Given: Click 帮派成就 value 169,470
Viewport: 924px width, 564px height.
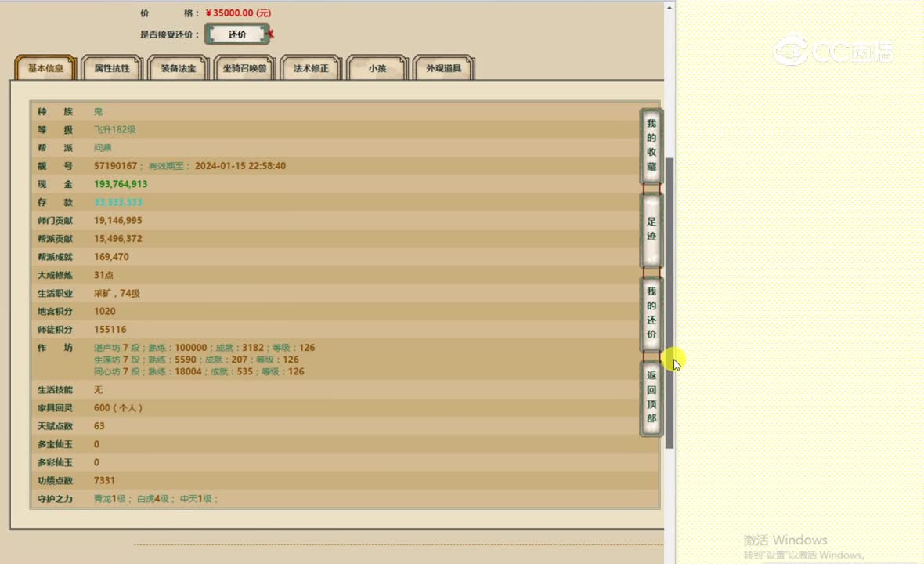Looking at the screenshot, I should pyautogui.click(x=111, y=257).
